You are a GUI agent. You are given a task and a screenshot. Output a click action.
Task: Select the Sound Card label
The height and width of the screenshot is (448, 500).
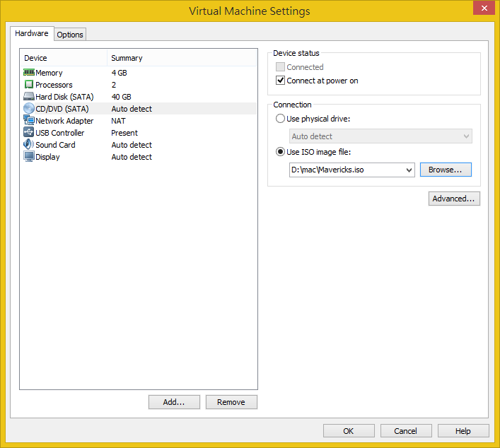point(55,145)
